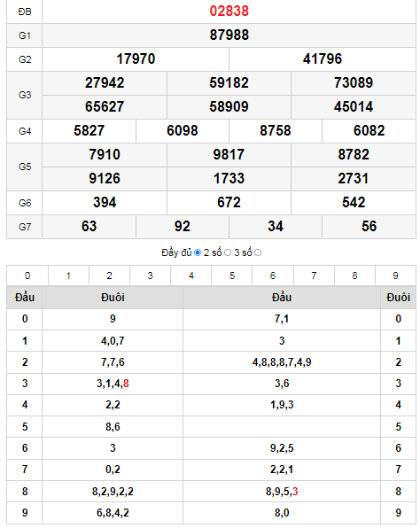Click the left "Đầu" column header
Image resolution: width=420 pixels, height=528 pixels.
coord(25,298)
